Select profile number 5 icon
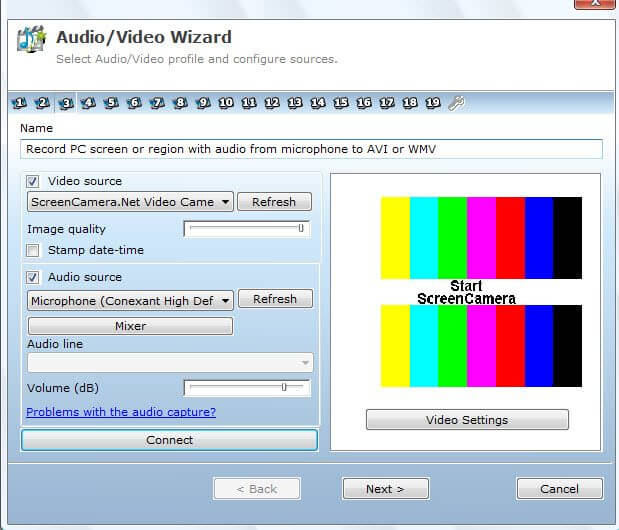 111,103
